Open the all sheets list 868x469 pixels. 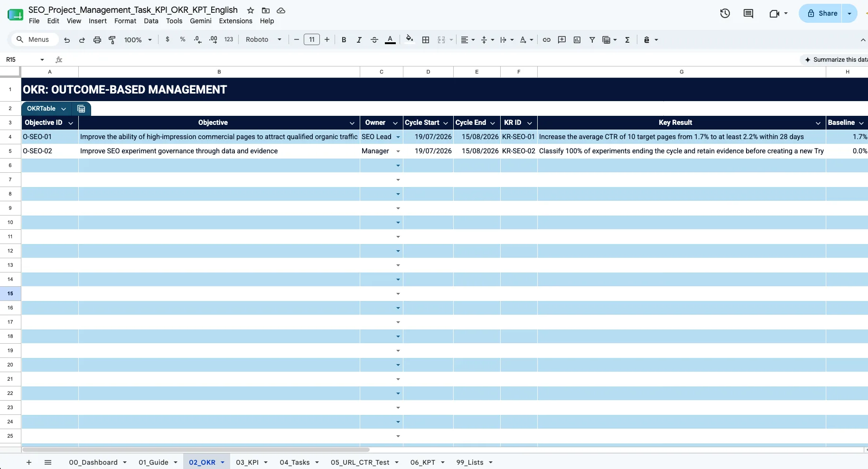point(48,462)
